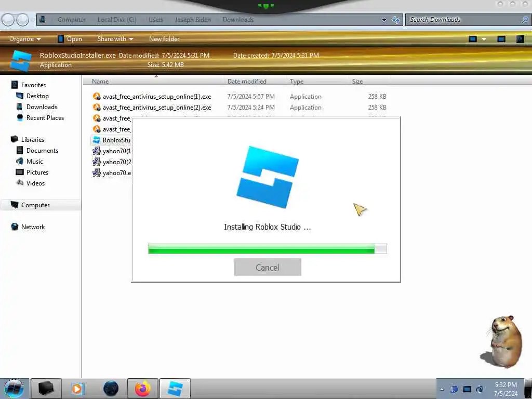Screen dimensions: 532x399
Task: Click the search magnifier icon
Action: pyautogui.click(x=525, y=20)
